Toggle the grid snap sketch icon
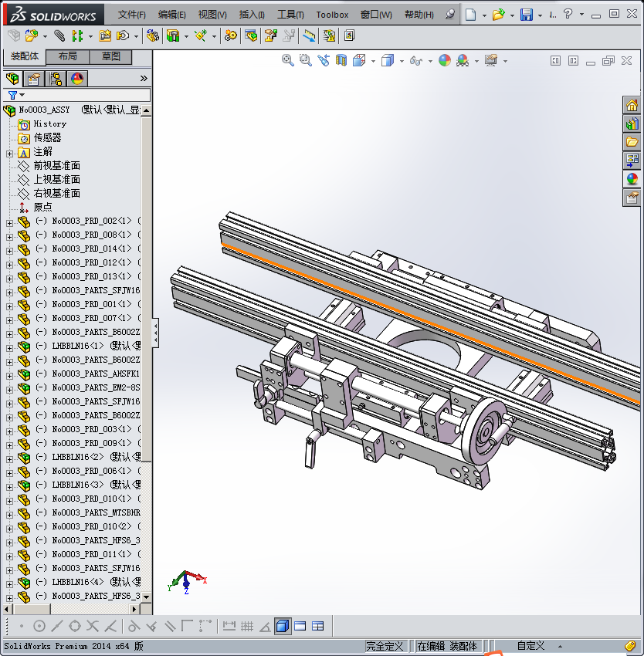 [247, 626]
